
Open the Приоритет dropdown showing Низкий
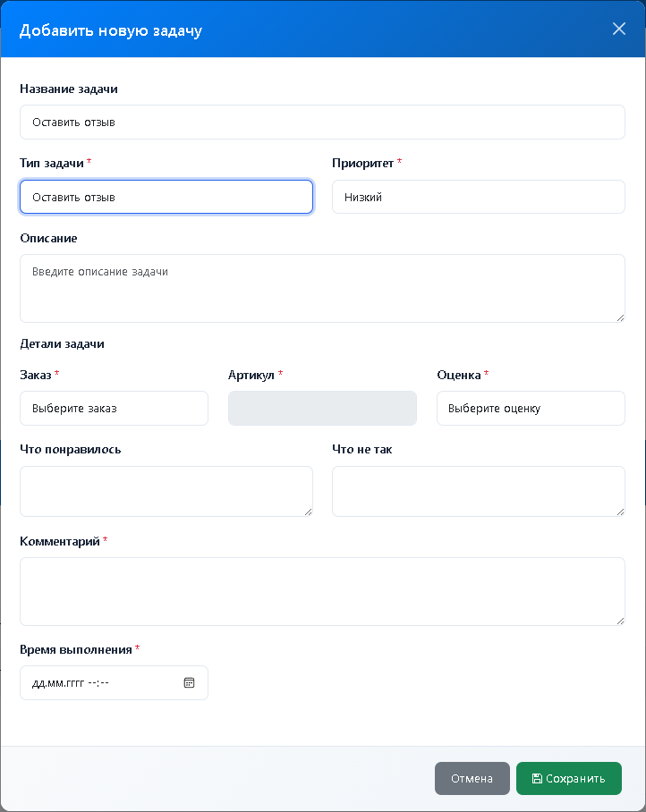point(478,197)
